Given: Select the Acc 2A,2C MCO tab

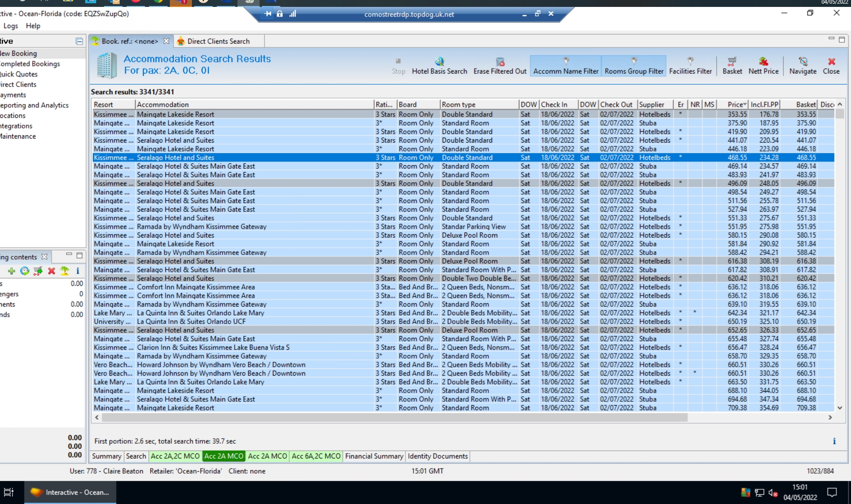Looking at the screenshot, I should click(x=175, y=456).
